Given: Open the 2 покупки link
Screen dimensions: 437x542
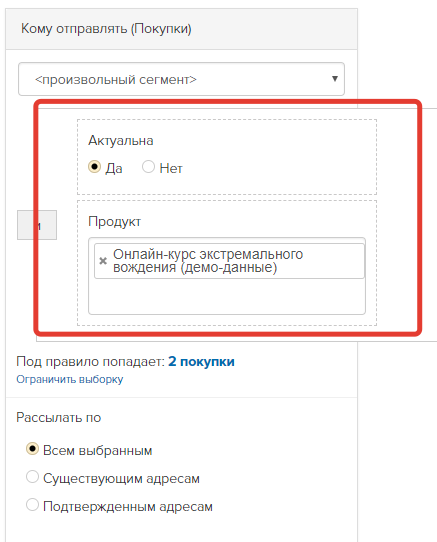Looking at the screenshot, I should tap(201, 362).
